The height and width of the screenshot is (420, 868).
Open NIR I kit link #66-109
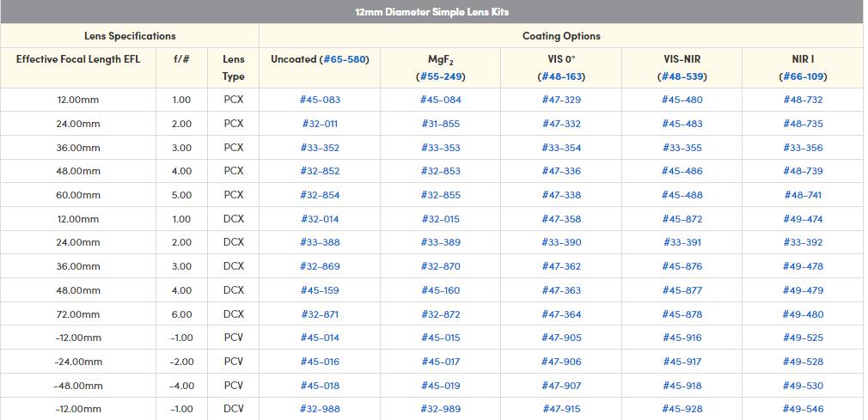click(803, 76)
